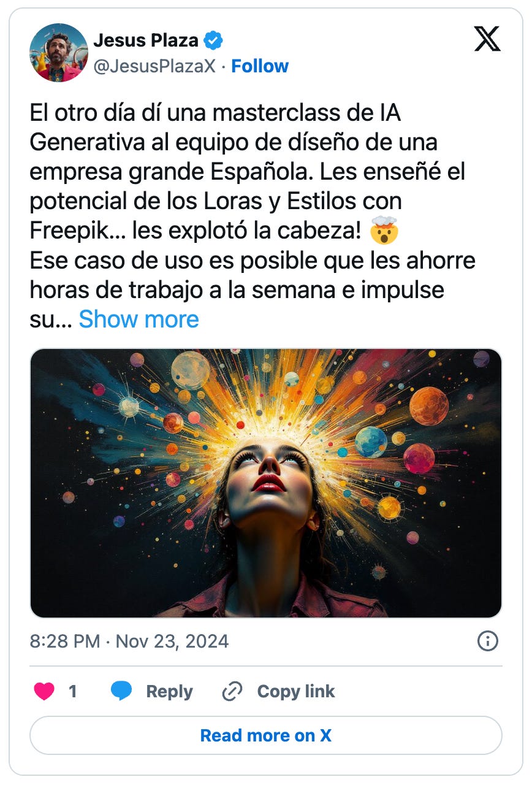This screenshot has height=785, width=532.
Task: Open the Jesus Plaza display name
Action: pyautogui.click(x=146, y=41)
